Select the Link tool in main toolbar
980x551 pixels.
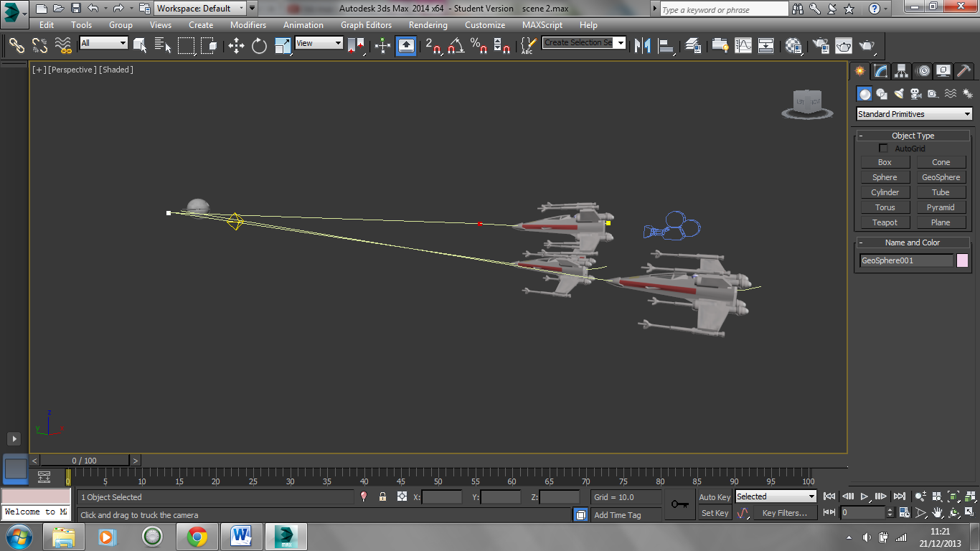point(17,45)
